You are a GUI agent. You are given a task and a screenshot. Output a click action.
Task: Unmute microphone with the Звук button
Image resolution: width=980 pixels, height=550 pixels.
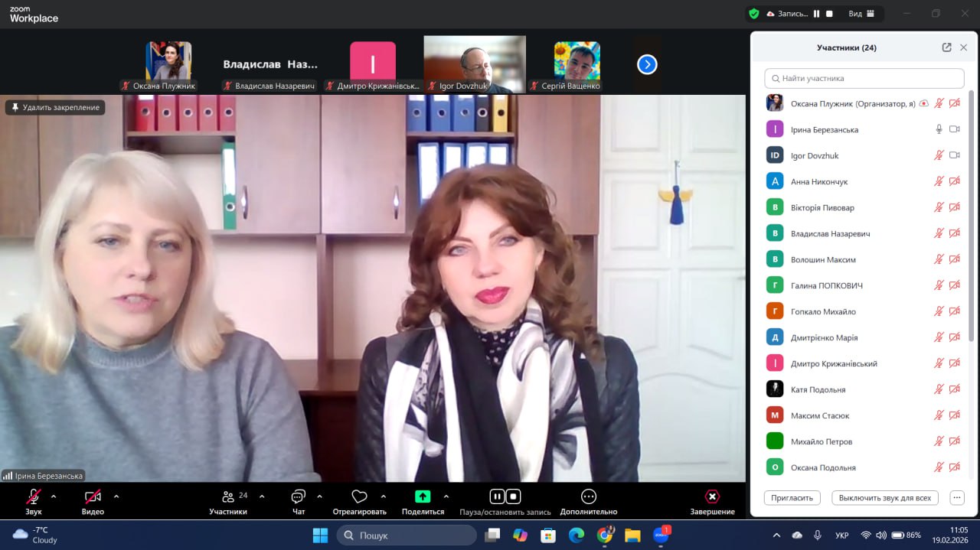[33, 496]
